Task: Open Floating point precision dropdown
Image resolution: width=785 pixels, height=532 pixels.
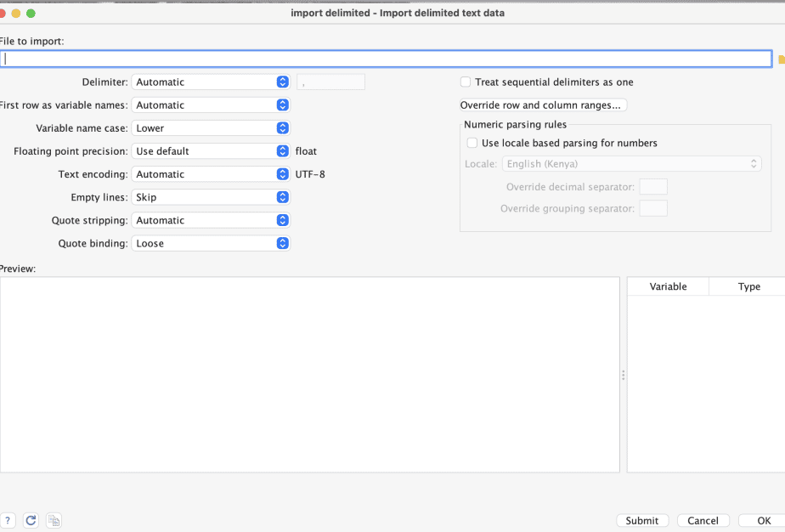Action: click(x=211, y=151)
